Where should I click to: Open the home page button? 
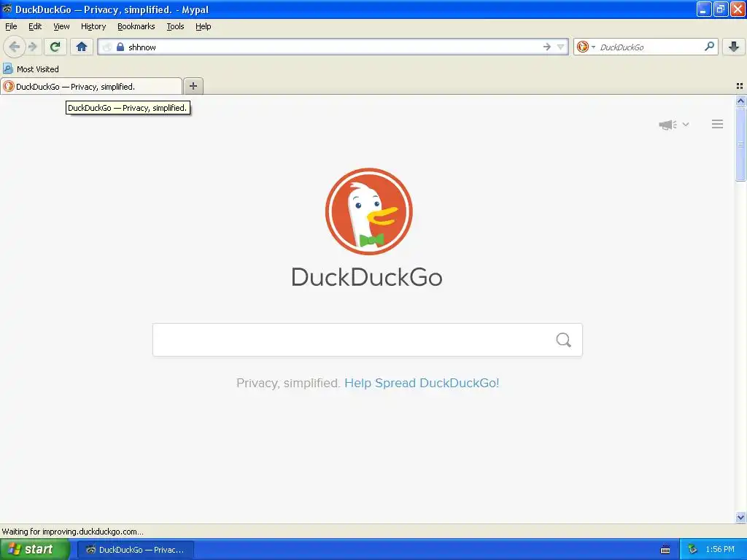[82, 47]
